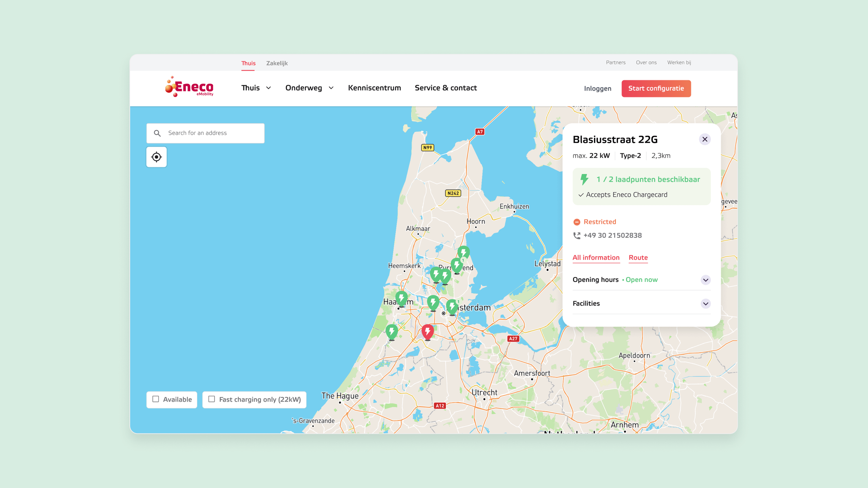Click the green pin west of Amsterdam centre
Image resolution: width=868 pixels, height=488 pixels.
click(433, 302)
